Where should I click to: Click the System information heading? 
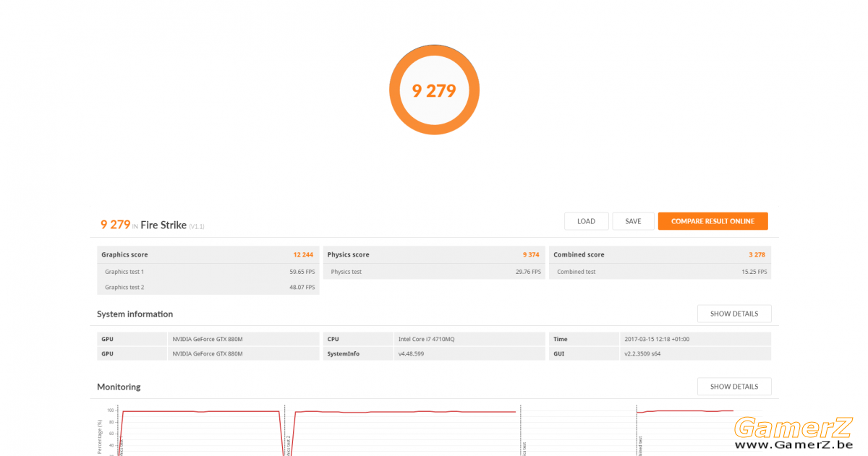click(x=135, y=314)
